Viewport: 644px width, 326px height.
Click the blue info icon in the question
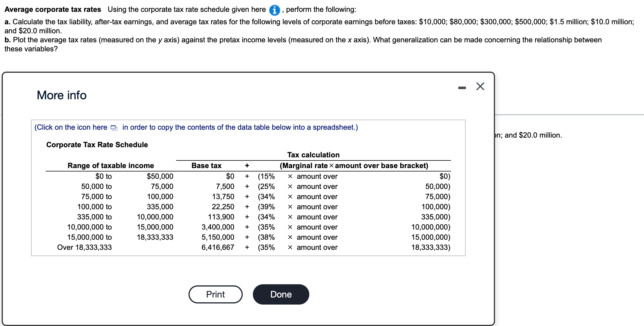(274, 10)
